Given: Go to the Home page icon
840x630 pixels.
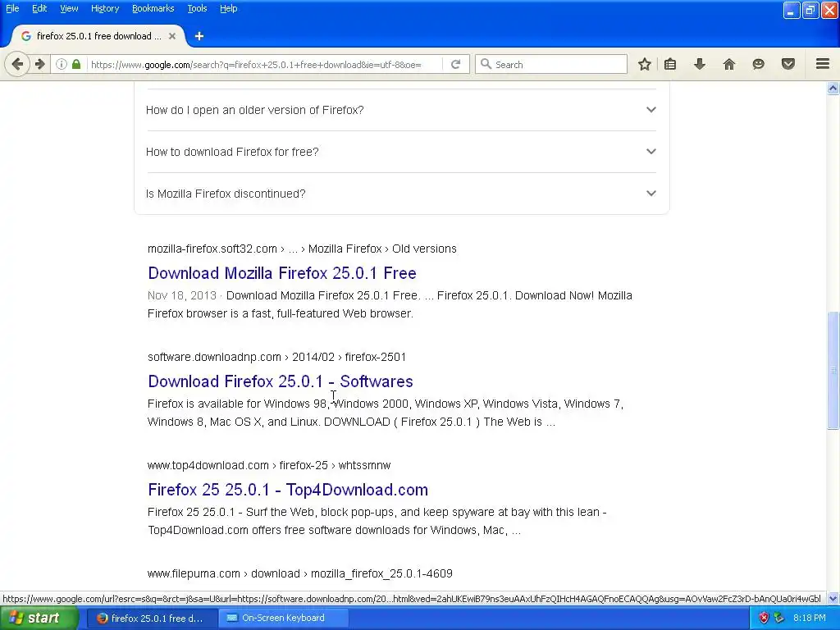Looking at the screenshot, I should (729, 64).
